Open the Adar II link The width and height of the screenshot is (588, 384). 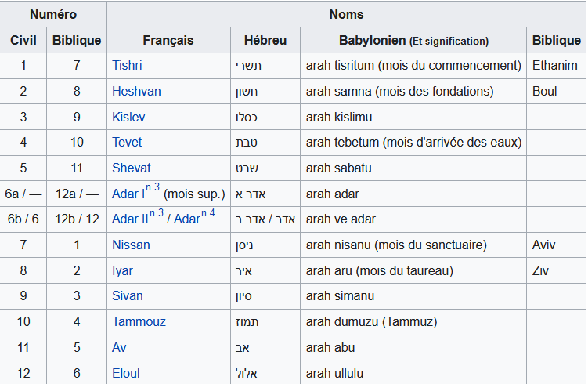[130, 219]
